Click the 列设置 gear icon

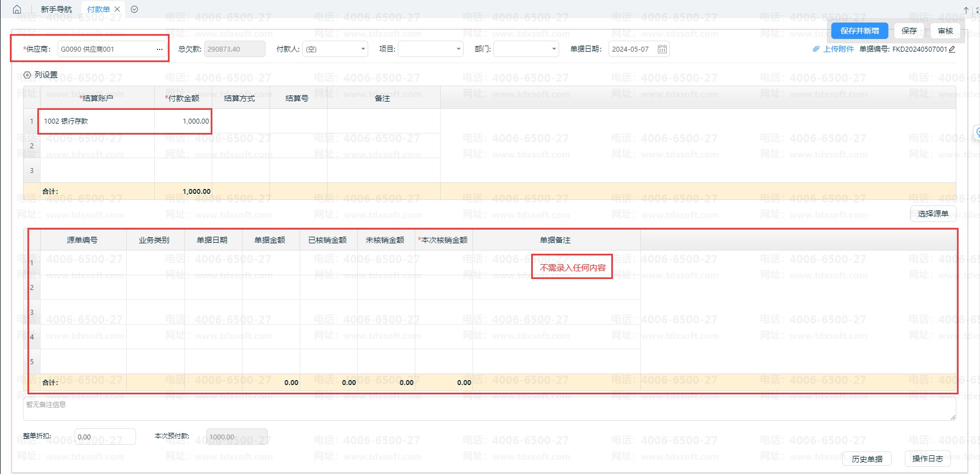click(x=27, y=75)
